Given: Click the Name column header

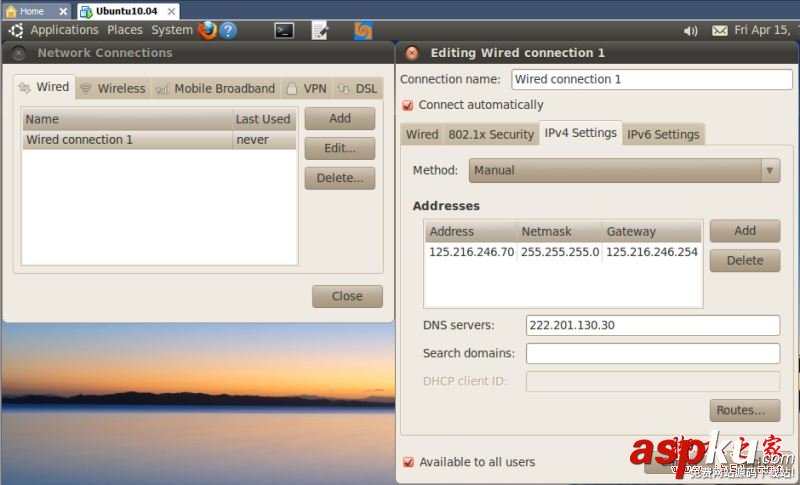Looking at the screenshot, I should click(x=128, y=119).
